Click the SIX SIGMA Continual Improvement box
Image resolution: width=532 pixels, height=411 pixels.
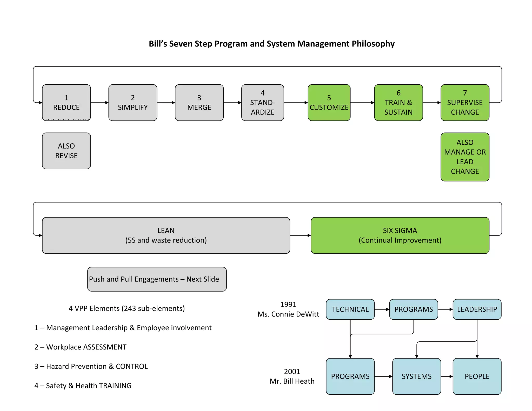pos(400,235)
